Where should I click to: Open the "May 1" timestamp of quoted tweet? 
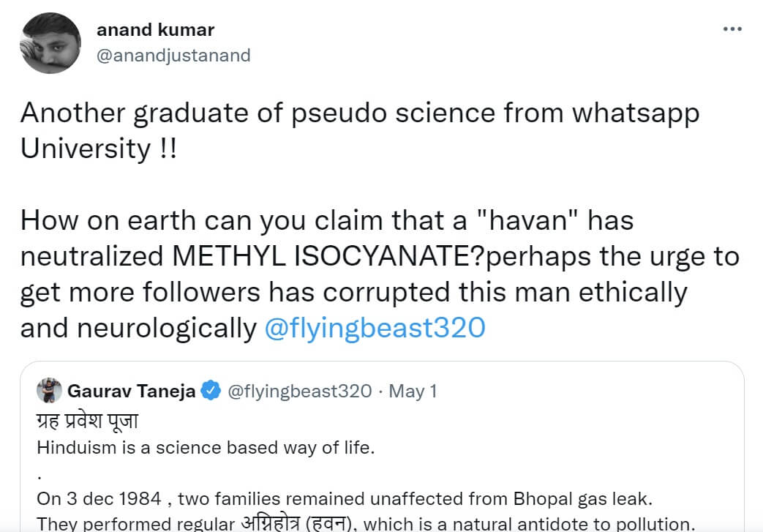tap(413, 391)
